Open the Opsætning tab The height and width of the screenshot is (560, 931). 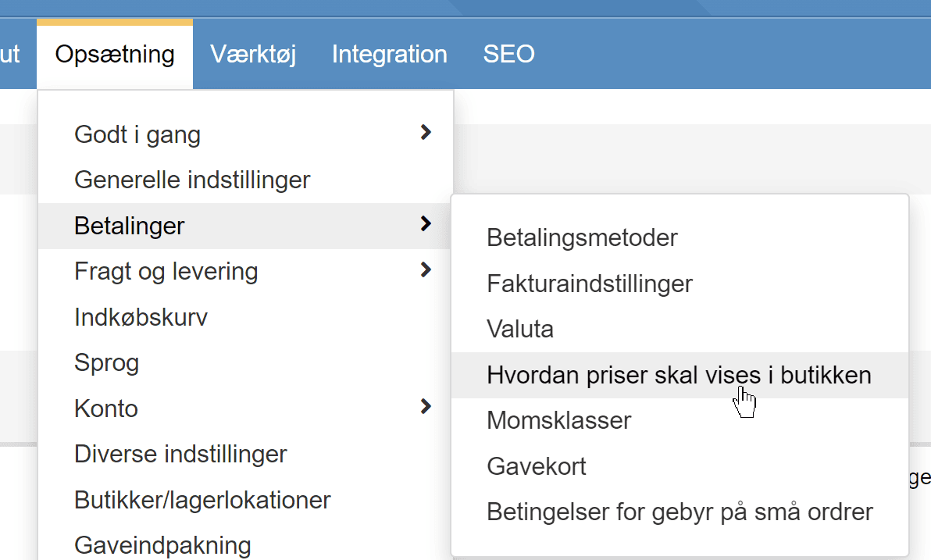(x=115, y=54)
